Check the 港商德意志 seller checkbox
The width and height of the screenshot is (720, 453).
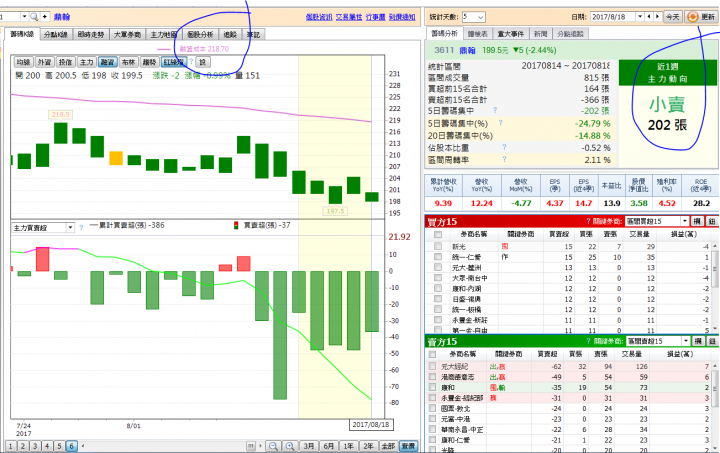pos(432,377)
